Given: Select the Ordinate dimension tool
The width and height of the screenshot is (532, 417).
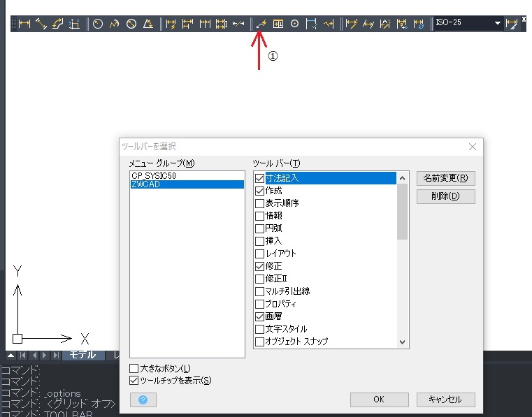Looking at the screenshot, I should (x=74, y=24).
